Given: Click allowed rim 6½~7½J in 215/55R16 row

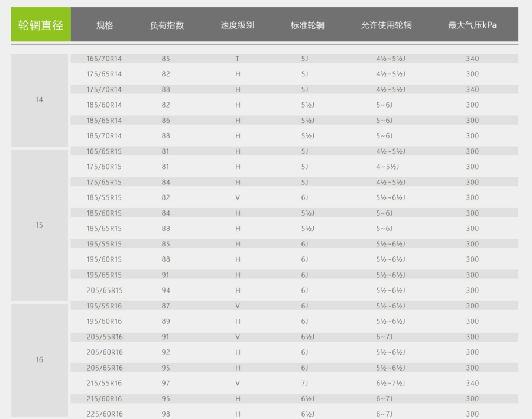Looking at the screenshot, I should click(x=390, y=383).
